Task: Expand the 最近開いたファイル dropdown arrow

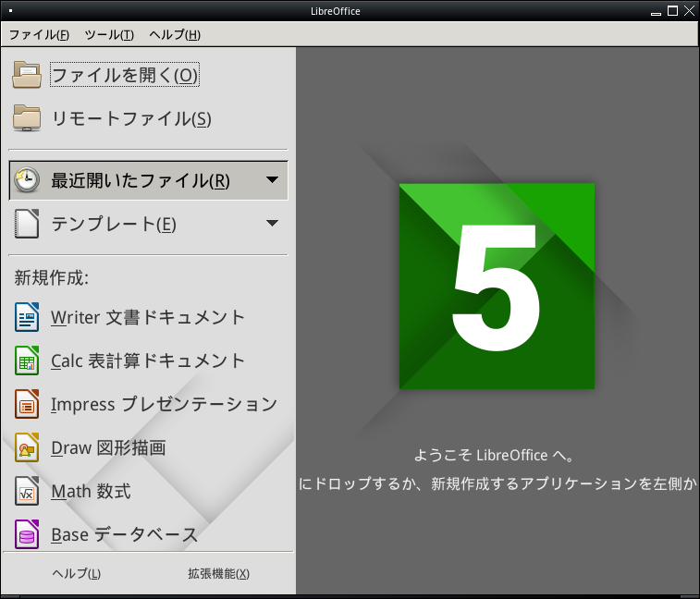Action: coord(272,180)
